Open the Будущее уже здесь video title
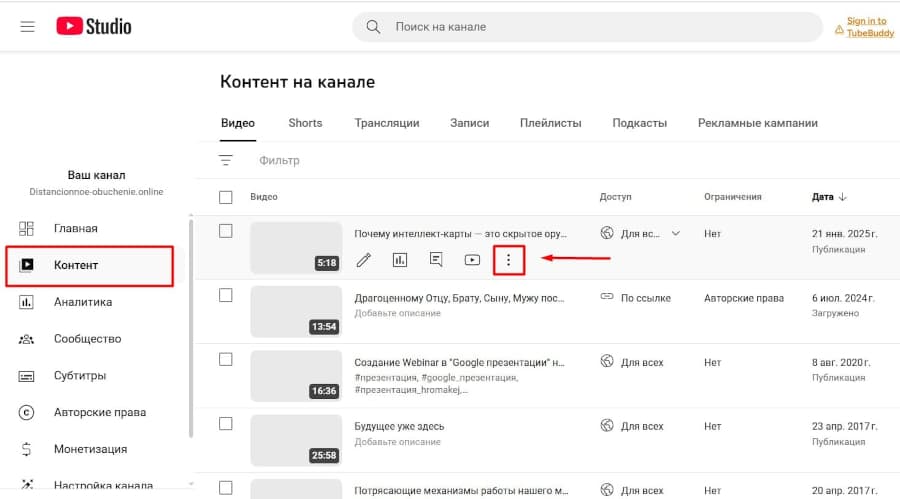This screenshot has height=499, width=900. coord(399,426)
